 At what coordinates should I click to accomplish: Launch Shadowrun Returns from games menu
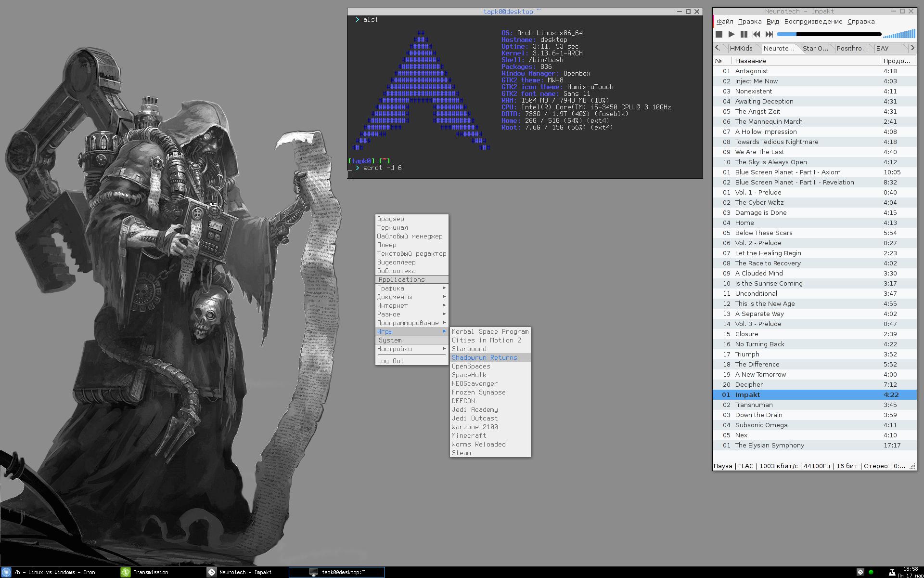click(x=484, y=357)
